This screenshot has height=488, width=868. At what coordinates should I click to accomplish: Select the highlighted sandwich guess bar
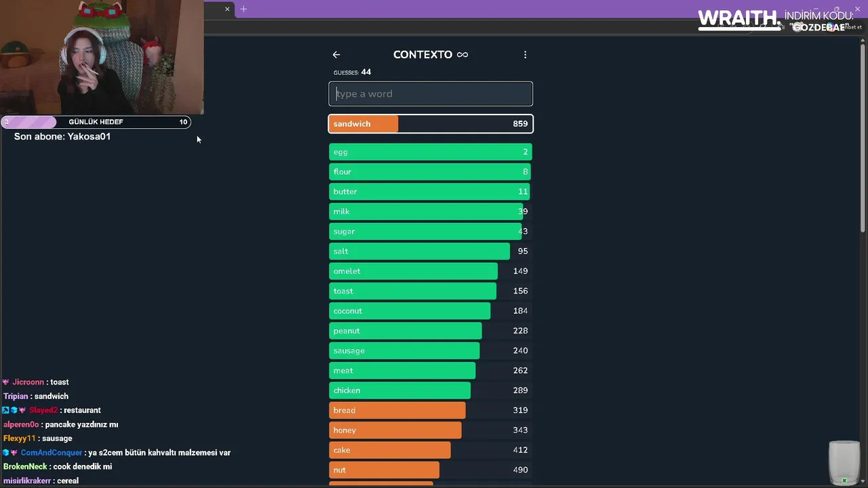pos(431,124)
